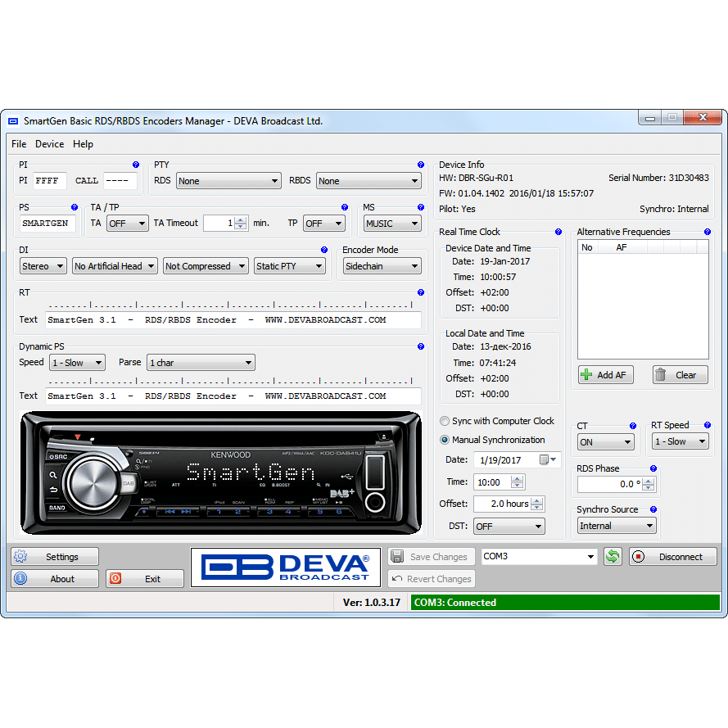Click the PTY section help icon

pos(421,165)
